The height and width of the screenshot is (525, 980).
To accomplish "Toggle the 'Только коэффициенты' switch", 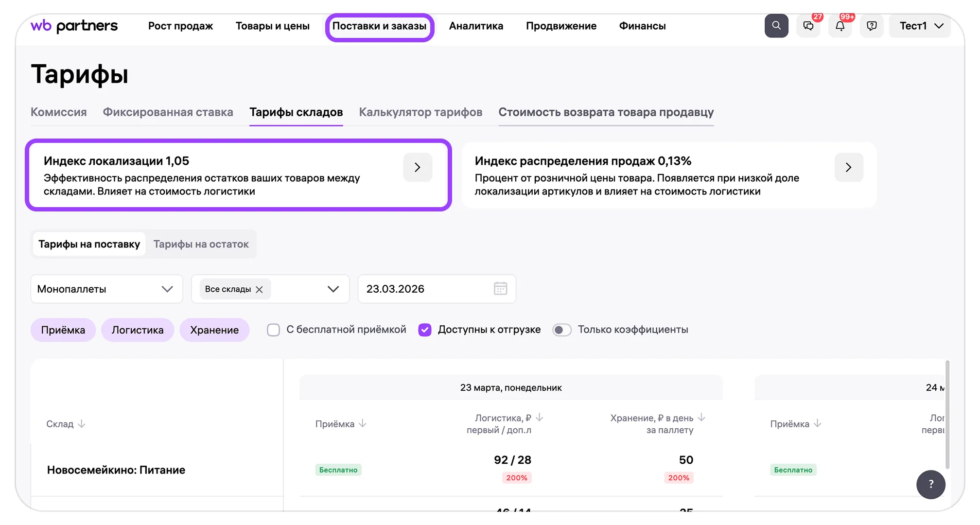I will (562, 330).
